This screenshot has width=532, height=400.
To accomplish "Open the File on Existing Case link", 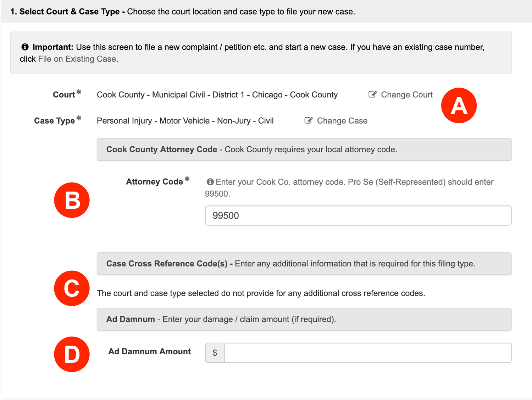I will point(77,59).
